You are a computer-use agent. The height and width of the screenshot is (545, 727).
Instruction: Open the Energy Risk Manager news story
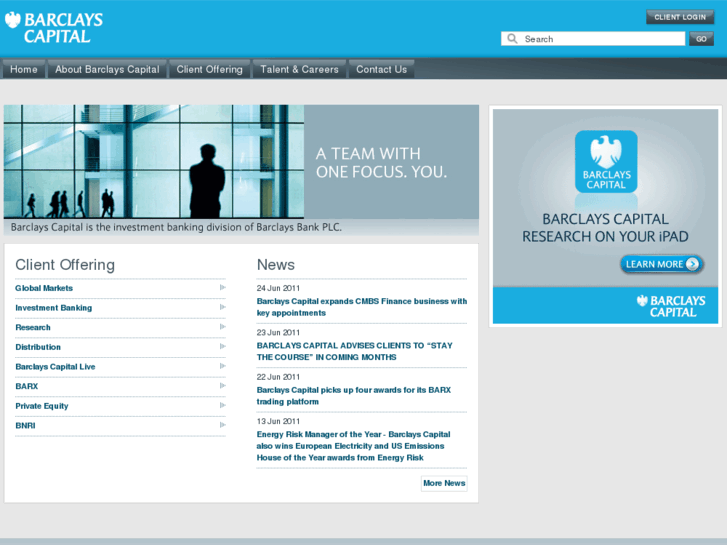click(x=353, y=446)
